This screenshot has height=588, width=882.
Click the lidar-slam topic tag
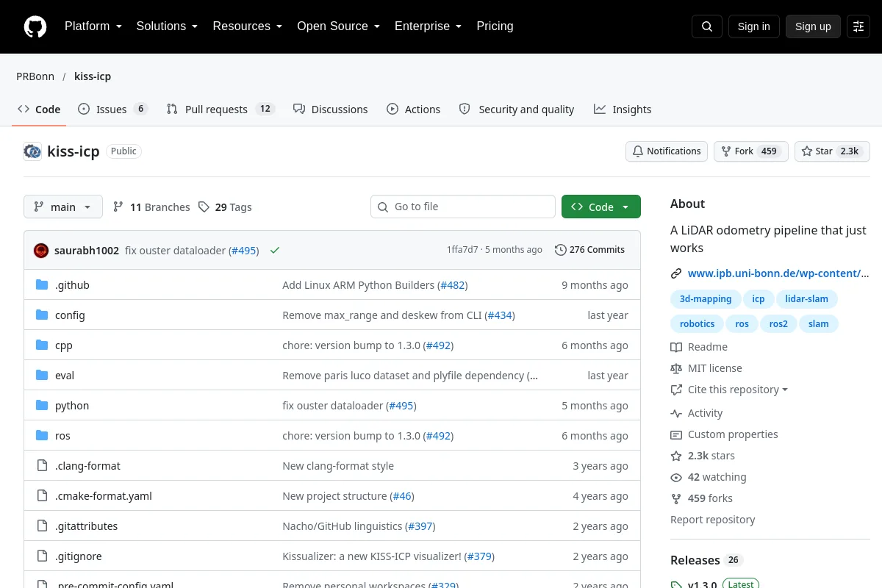806,299
